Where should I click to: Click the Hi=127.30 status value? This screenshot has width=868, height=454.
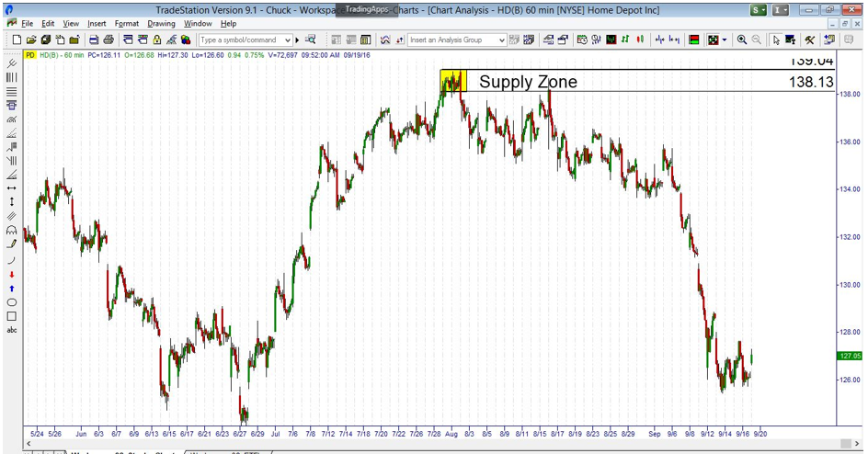(x=173, y=55)
